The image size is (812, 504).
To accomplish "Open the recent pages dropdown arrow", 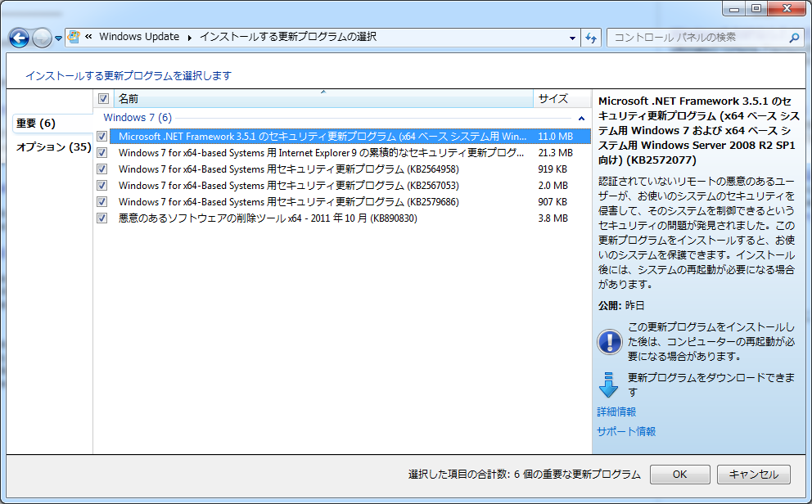I will (x=59, y=38).
